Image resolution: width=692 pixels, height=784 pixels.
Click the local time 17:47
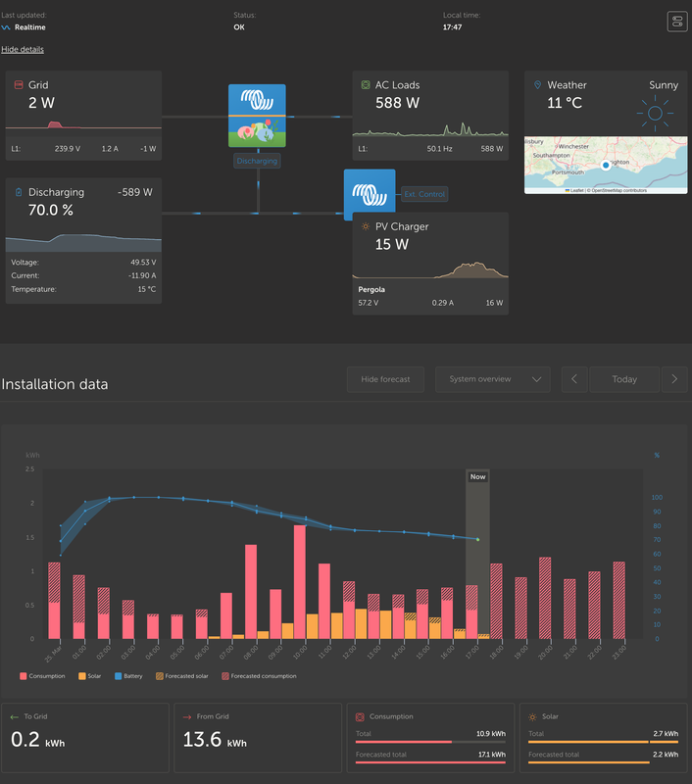tap(452, 27)
